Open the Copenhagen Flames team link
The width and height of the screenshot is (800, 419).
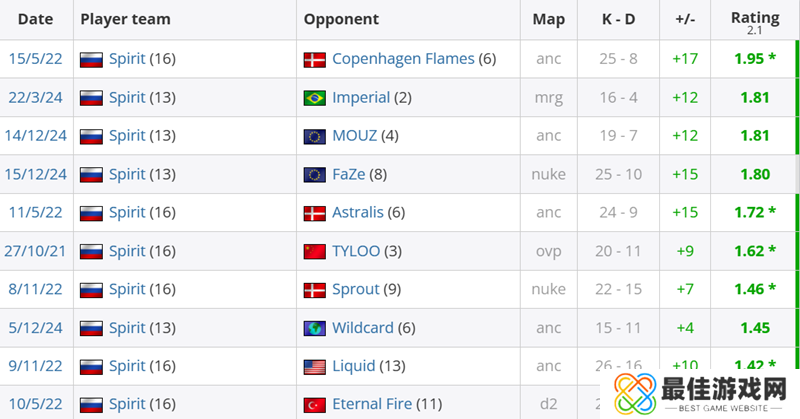pyautogui.click(x=403, y=59)
